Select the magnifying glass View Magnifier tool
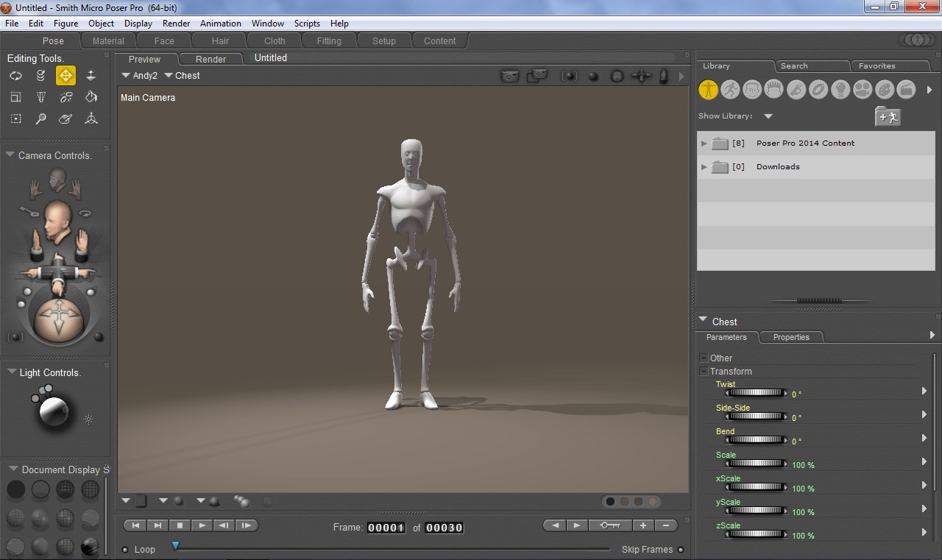This screenshot has height=560, width=942. coord(41,118)
